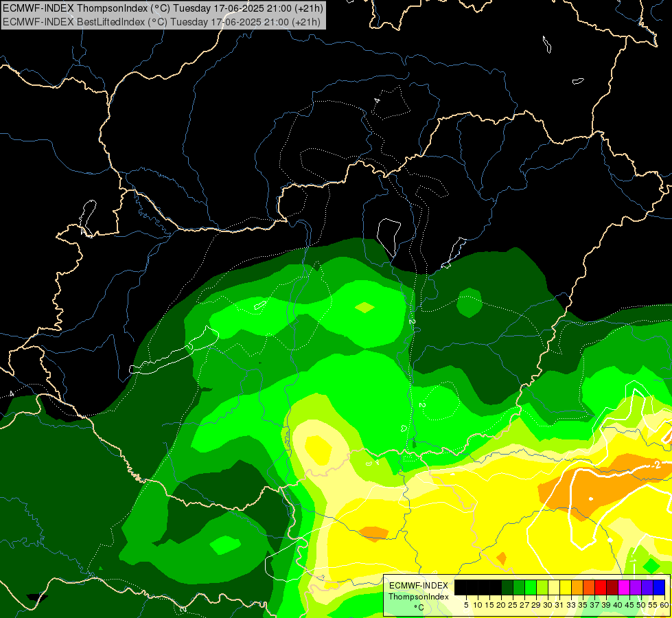Pick the light orange legend swatch (33–35)

pyautogui.click(x=578, y=587)
